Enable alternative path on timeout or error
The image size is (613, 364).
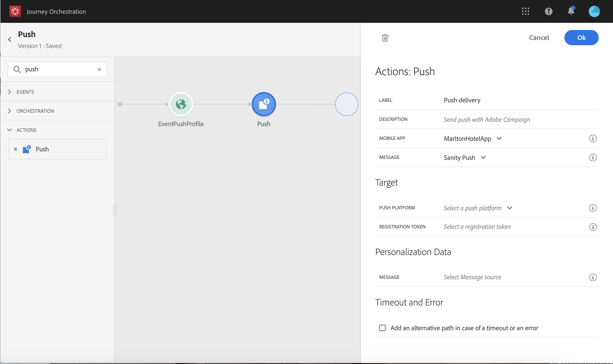(x=382, y=328)
